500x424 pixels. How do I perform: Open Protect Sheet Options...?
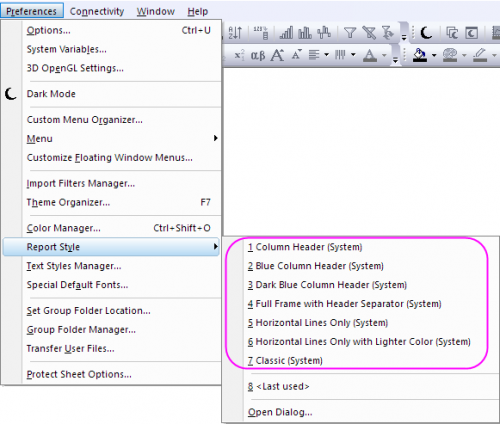click(x=112, y=374)
